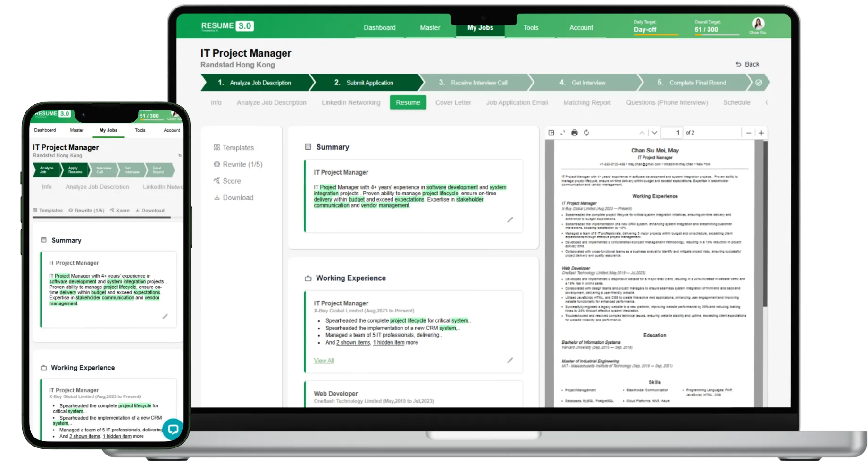This screenshot has height=472, width=868.
Task: Open the Dashboard tab on the phone
Action: click(45, 130)
